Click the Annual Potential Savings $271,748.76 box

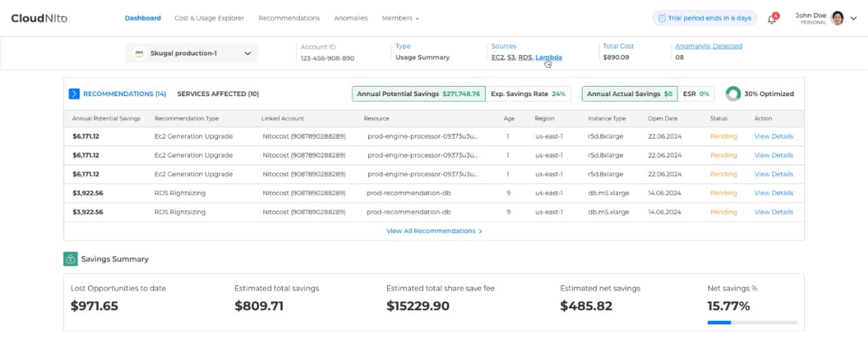[x=418, y=94]
